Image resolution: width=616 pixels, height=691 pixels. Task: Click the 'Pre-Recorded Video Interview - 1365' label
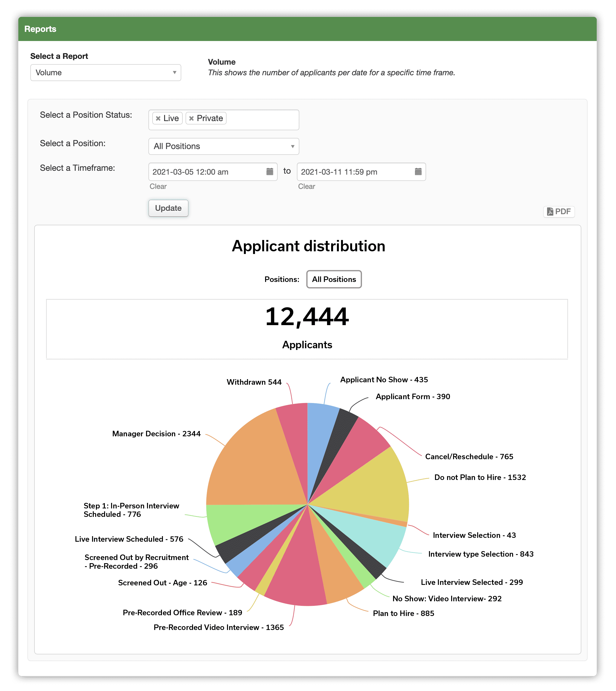pos(219,627)
